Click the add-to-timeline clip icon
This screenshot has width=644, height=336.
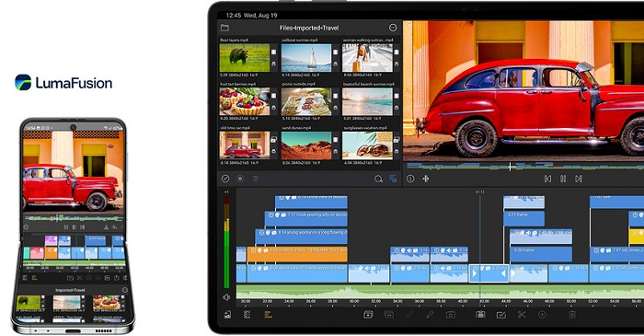point(368,315)
